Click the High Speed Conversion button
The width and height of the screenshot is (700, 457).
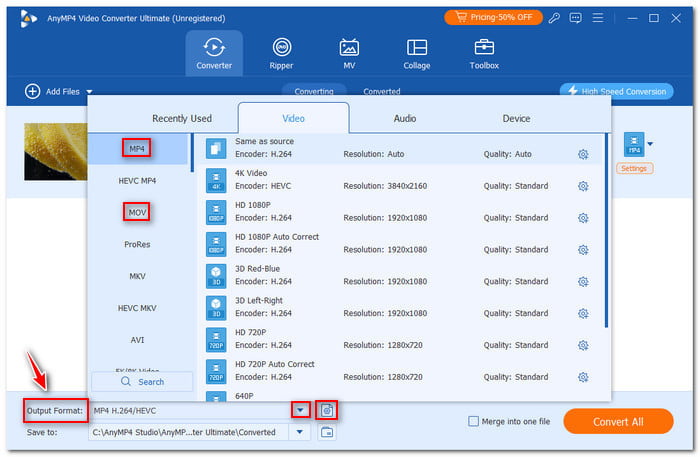coord(617,91)
